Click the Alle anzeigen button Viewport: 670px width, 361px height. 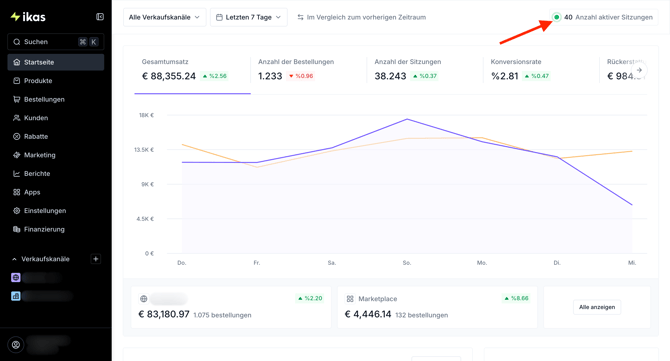point(597,307)
